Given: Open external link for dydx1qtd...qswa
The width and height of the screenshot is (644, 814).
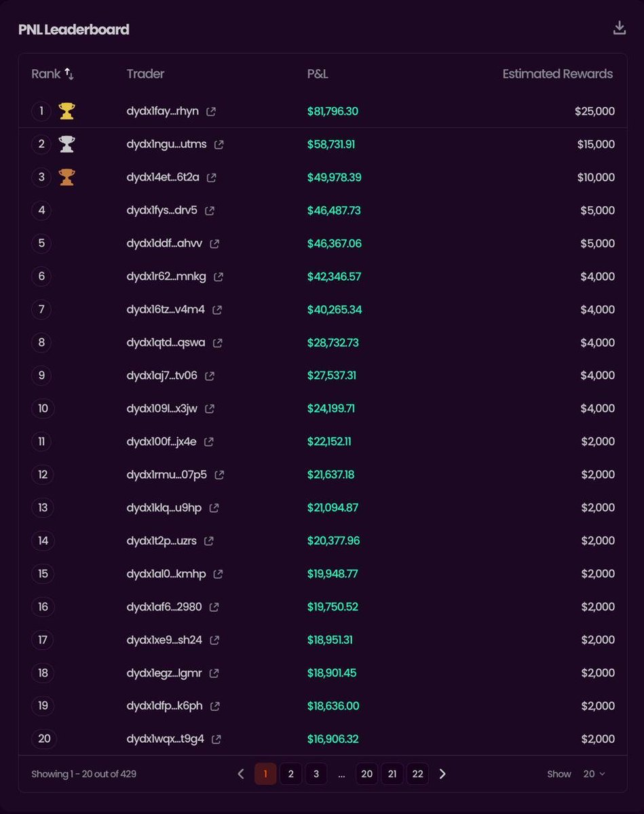Looking at the screenshot, I should click(217, 343).
